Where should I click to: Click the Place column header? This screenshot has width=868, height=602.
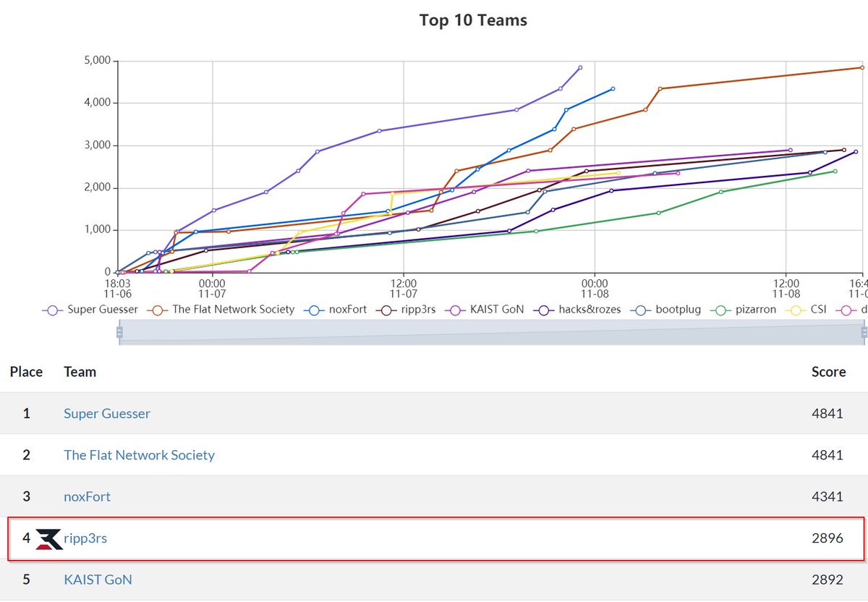point(26,372)
